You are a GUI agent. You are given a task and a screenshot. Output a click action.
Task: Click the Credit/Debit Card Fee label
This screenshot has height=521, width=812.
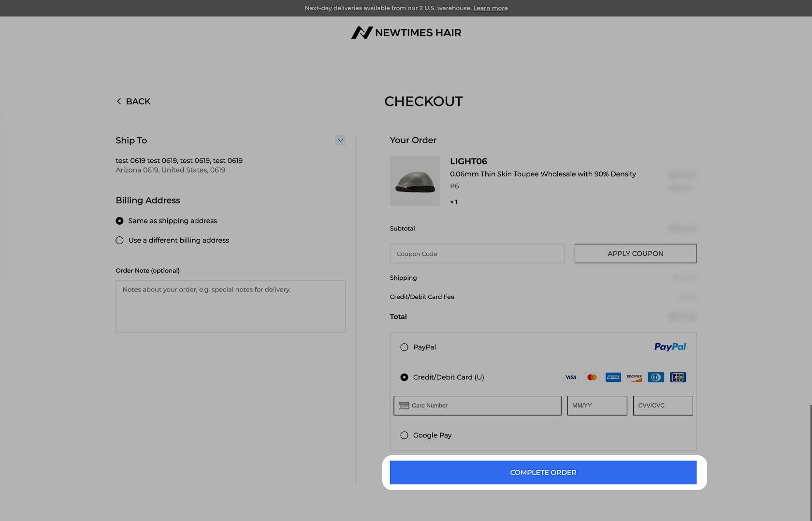422,297
